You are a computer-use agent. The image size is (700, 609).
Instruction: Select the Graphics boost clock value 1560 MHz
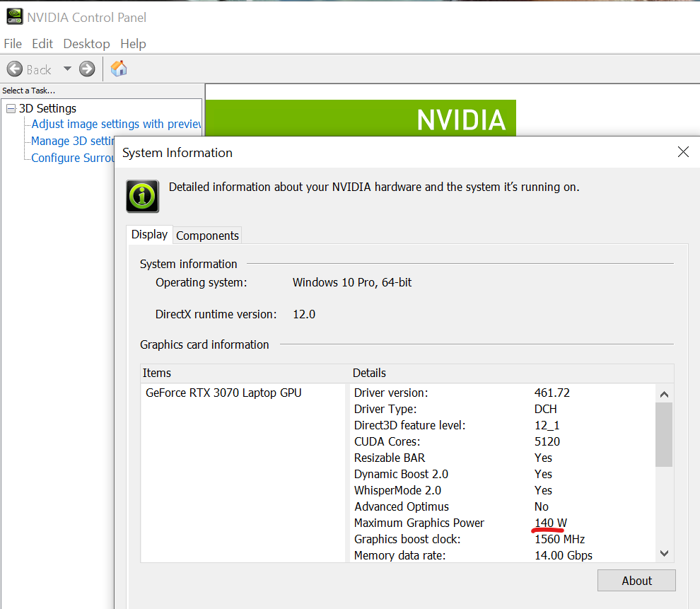pos(560,540)
